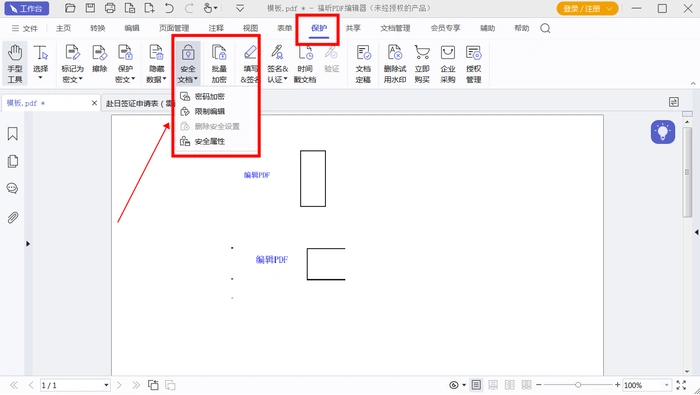Open 批量加密 batch encryption
Viewport: 700px width, 395px height.
219,63
